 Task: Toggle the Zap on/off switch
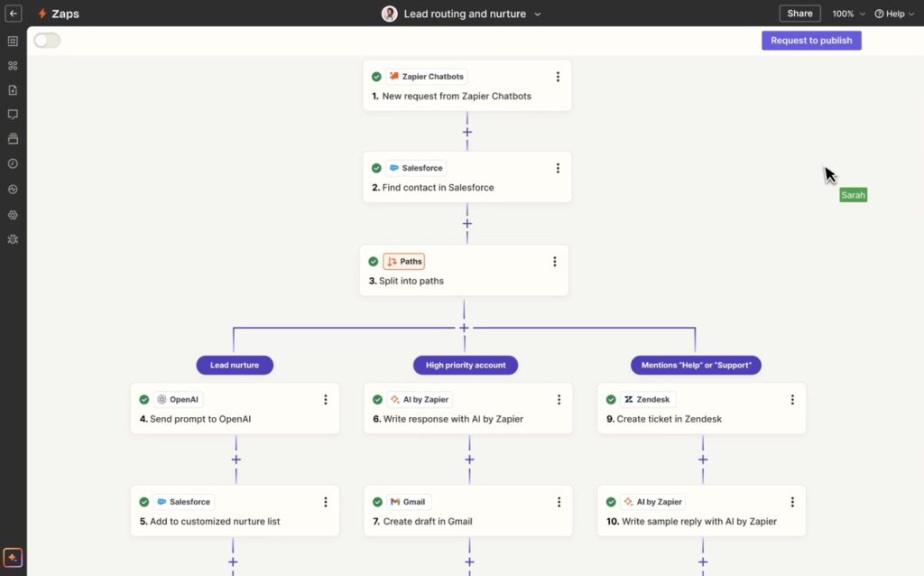(x=47, y=41)
